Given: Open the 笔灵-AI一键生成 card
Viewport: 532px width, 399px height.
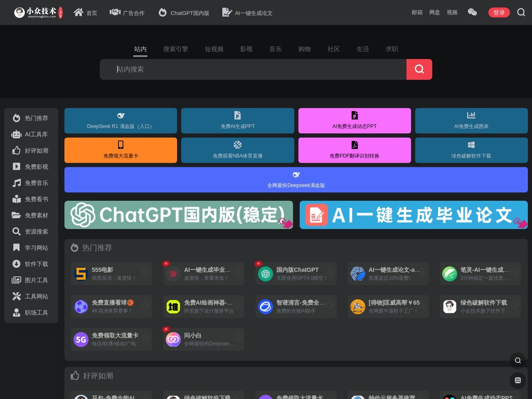Looking at the screenshot, I should click(x=480, y=273).
